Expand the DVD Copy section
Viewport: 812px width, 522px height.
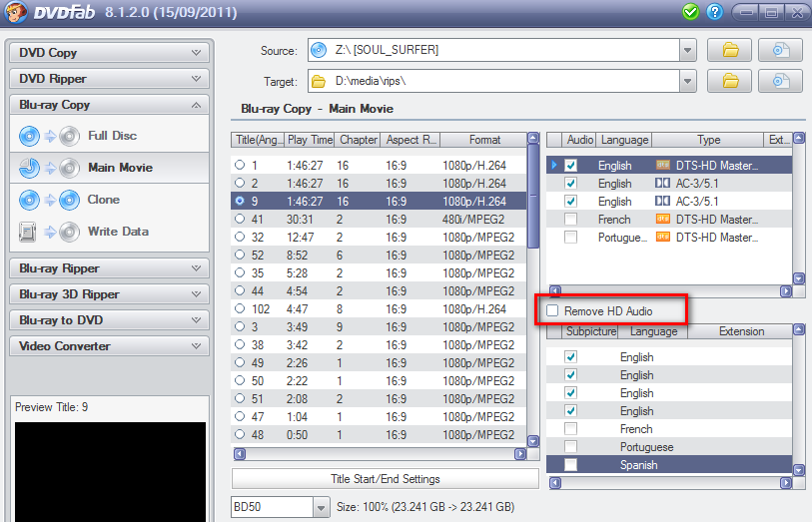pyautogui.click(x=109, y=53)
